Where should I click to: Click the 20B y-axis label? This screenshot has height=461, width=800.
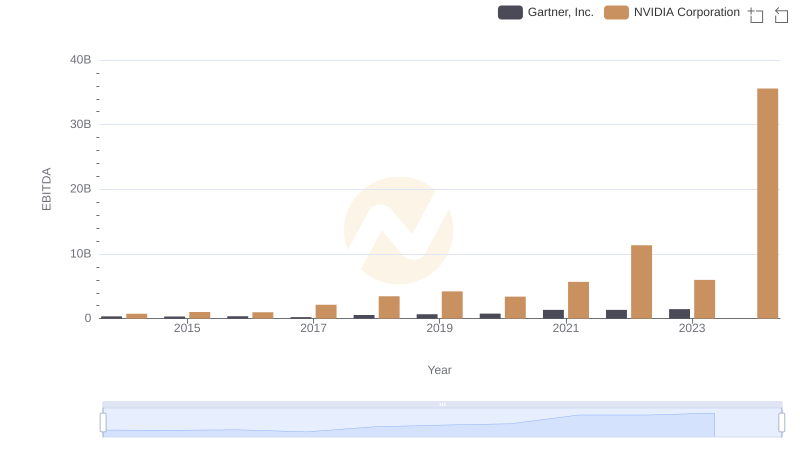(81, 189)
